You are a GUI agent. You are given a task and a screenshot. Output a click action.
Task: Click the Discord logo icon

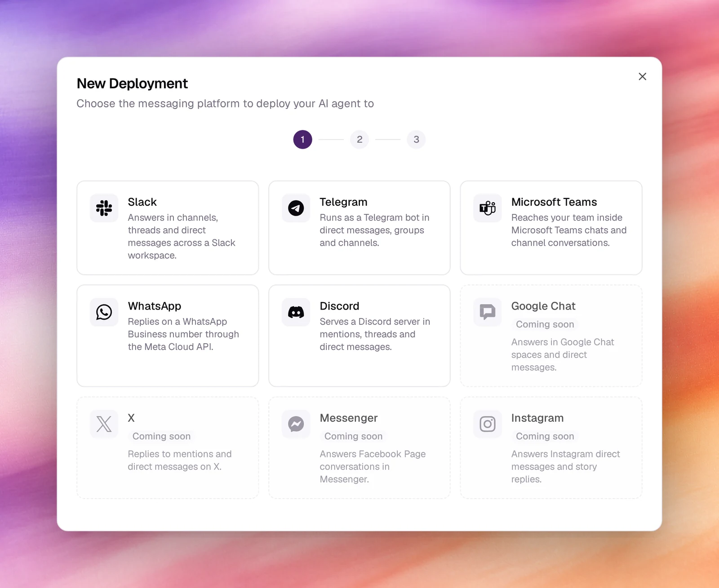[x=296, y=312]
